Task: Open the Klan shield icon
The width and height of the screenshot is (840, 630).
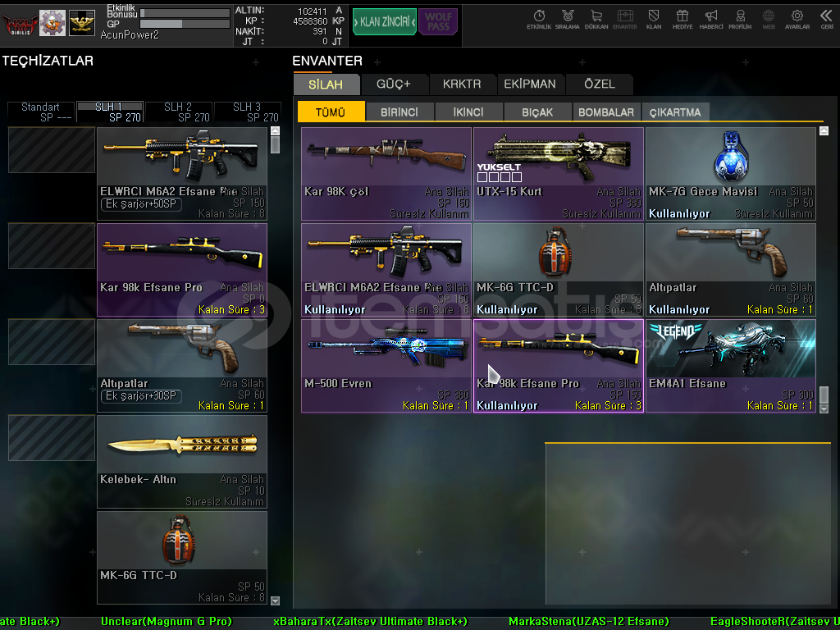Action: coord(654,19)
